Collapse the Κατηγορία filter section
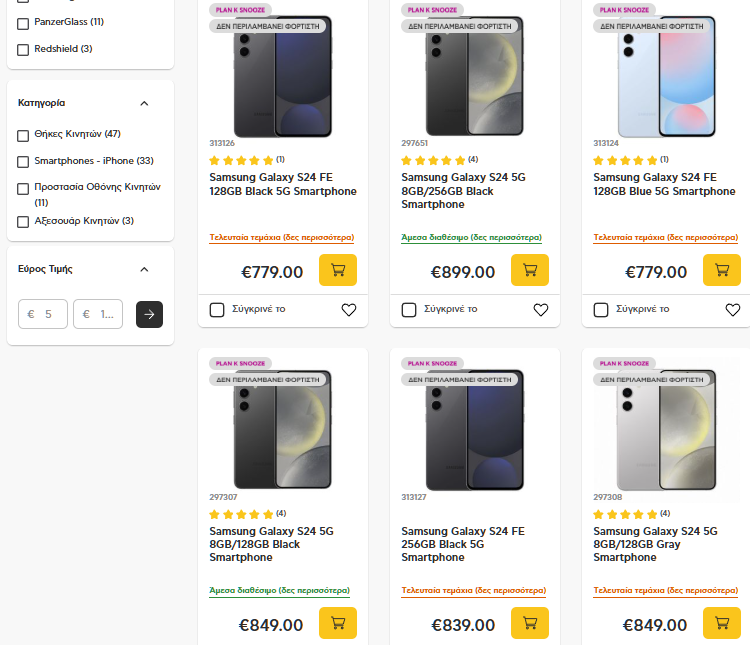 pyautogui.click(x=144, y=103)
